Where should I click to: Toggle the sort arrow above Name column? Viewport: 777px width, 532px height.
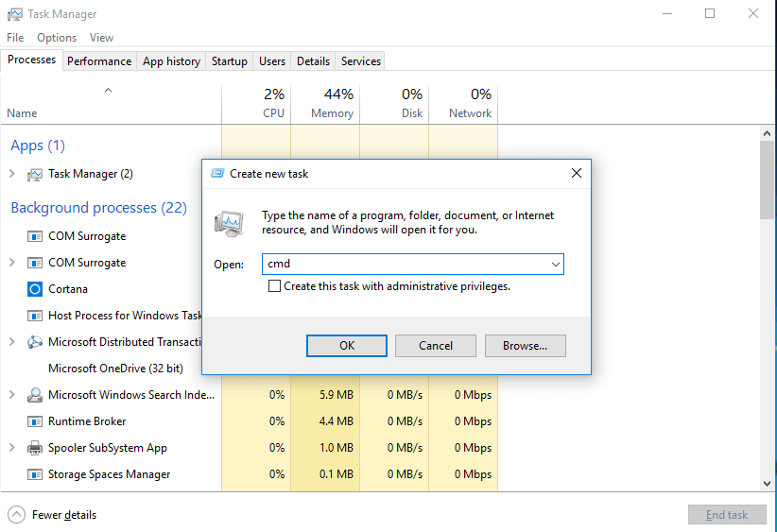(108, 90)
